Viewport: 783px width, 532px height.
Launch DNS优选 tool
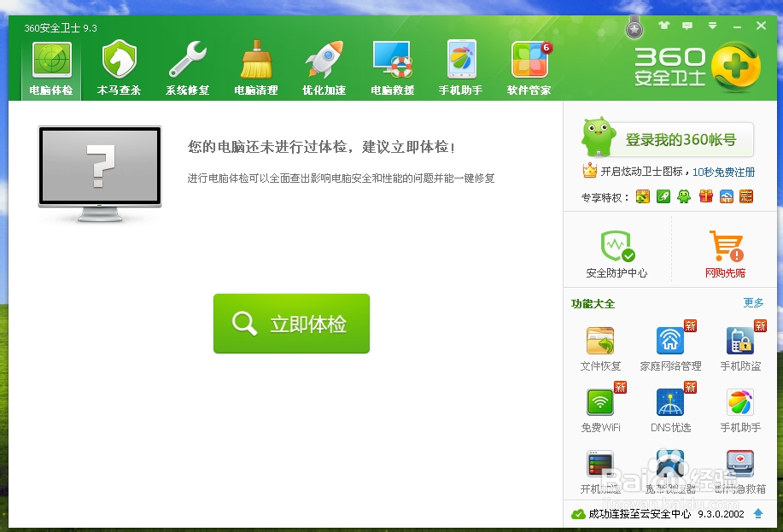[x=670, y=410]
